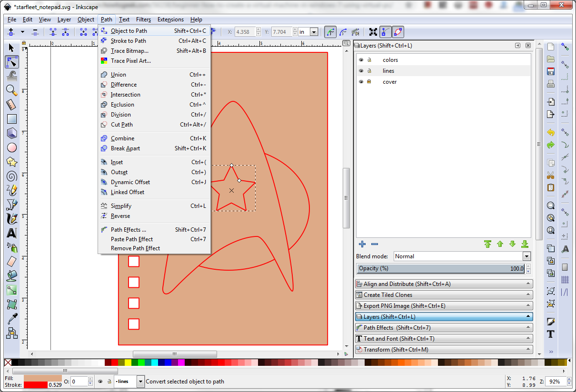Click the Redo arrow icon

[551, 145]
